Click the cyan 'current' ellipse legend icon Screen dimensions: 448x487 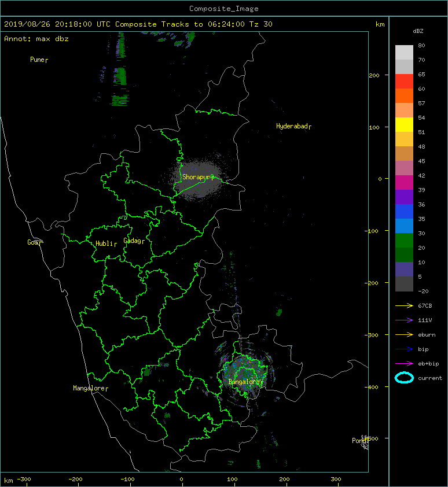[x=404, y=378]
